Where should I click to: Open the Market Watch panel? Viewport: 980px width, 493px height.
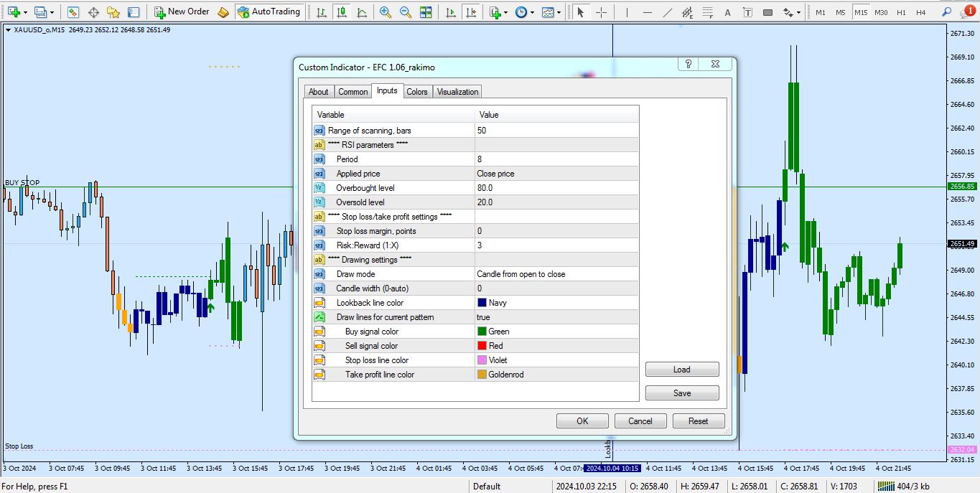click(x=73, y=12)
